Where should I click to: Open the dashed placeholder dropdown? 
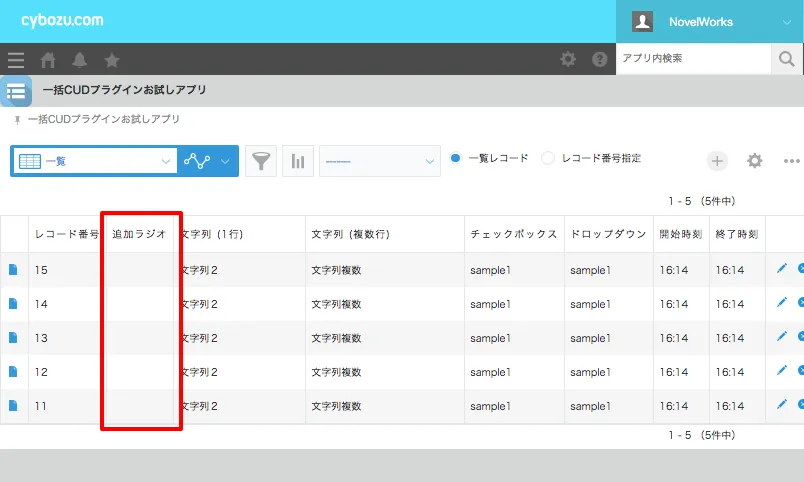coord(380,161)
